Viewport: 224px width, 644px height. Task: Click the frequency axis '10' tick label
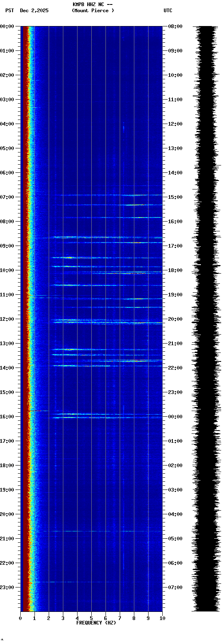tap(162, 618)
